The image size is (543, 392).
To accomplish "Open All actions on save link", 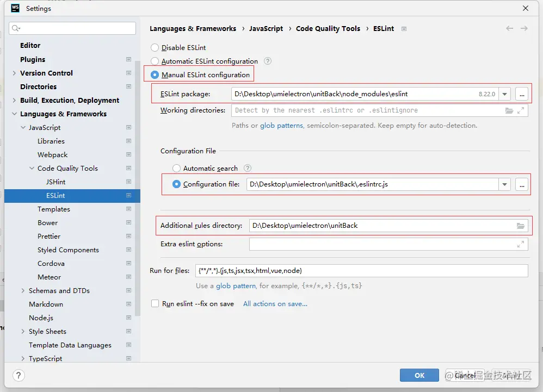I will [x=275, y=304].
